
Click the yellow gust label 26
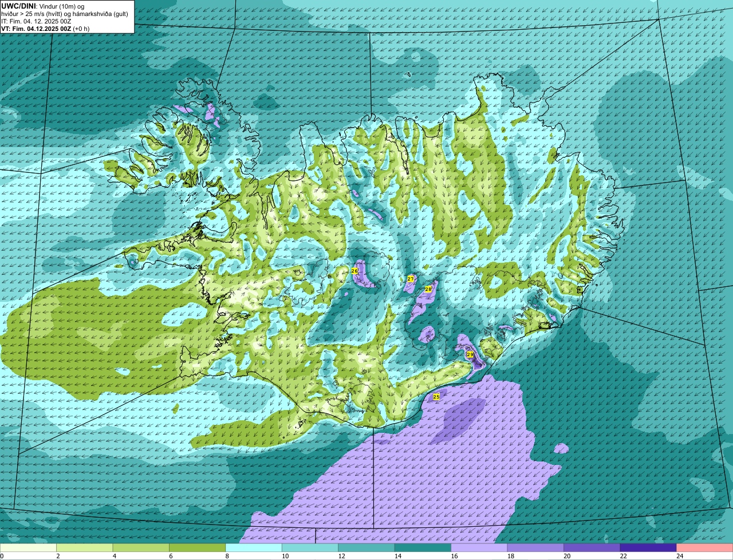[x=354, y=270]
